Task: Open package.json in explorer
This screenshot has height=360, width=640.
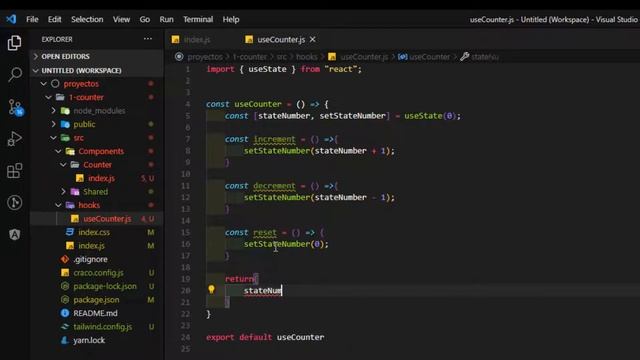Action: click(96, 300)
